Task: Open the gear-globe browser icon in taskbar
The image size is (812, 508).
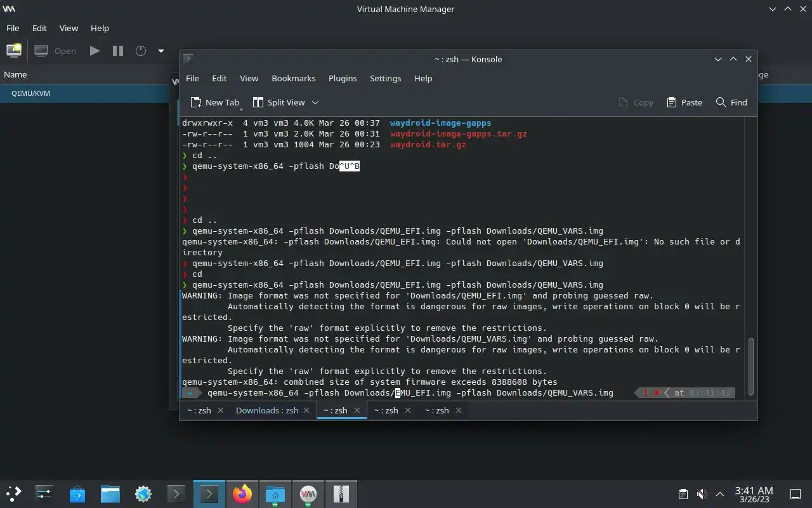Action: point(143,493)
